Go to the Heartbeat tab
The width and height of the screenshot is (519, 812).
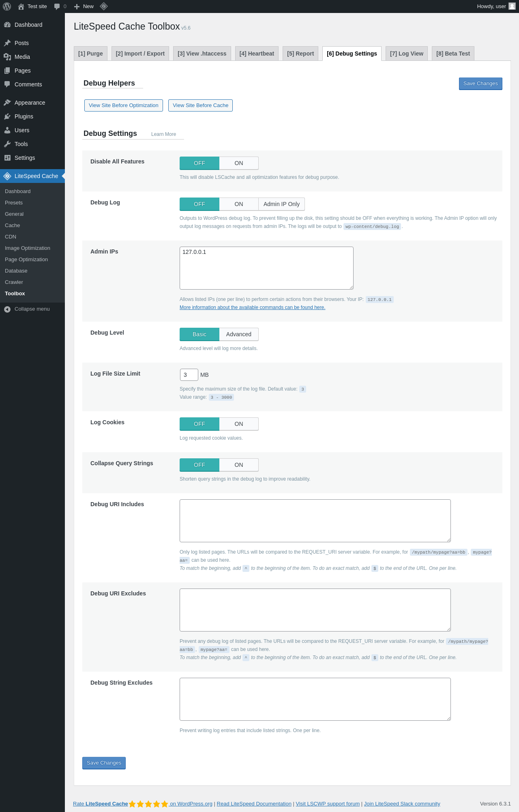click(257, 54)
